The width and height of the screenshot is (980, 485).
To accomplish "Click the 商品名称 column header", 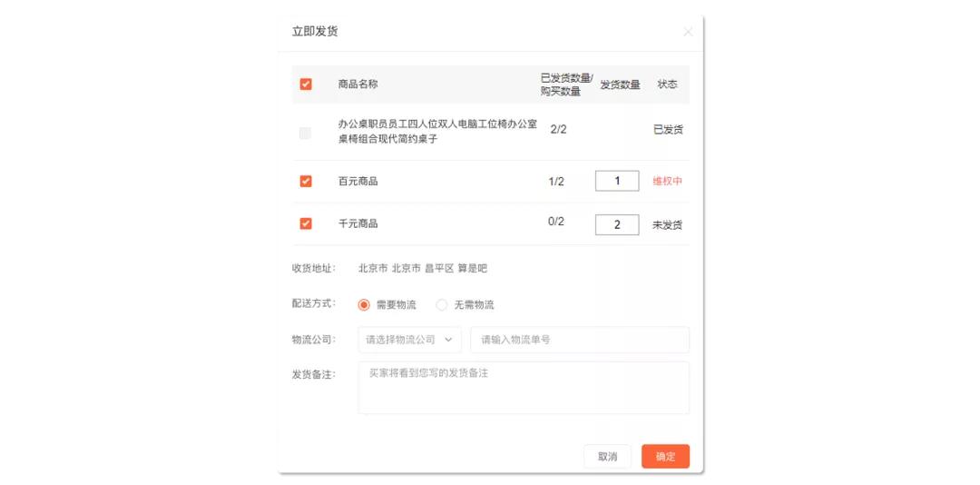I will (x=358, y=84).
